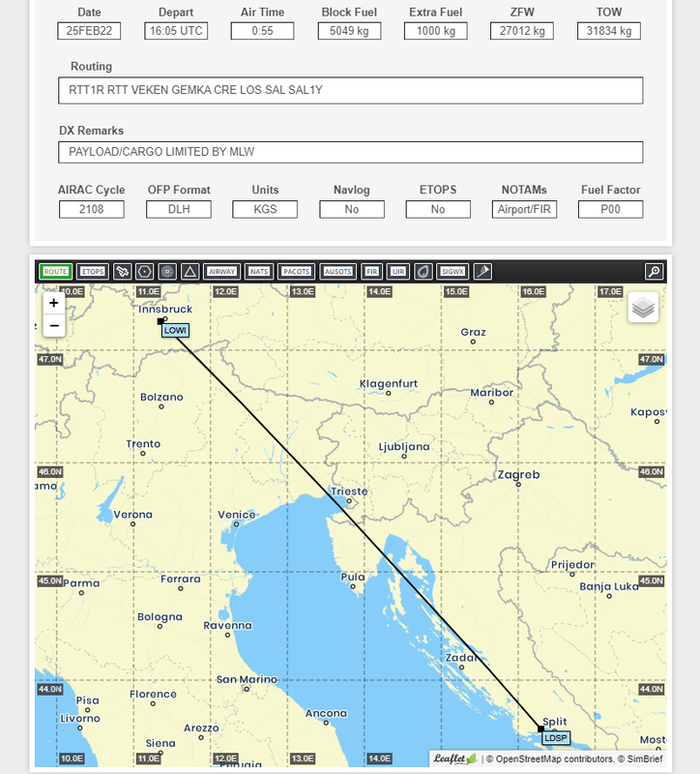
Task: Click the Units KGS field
Action: point(265,209)
